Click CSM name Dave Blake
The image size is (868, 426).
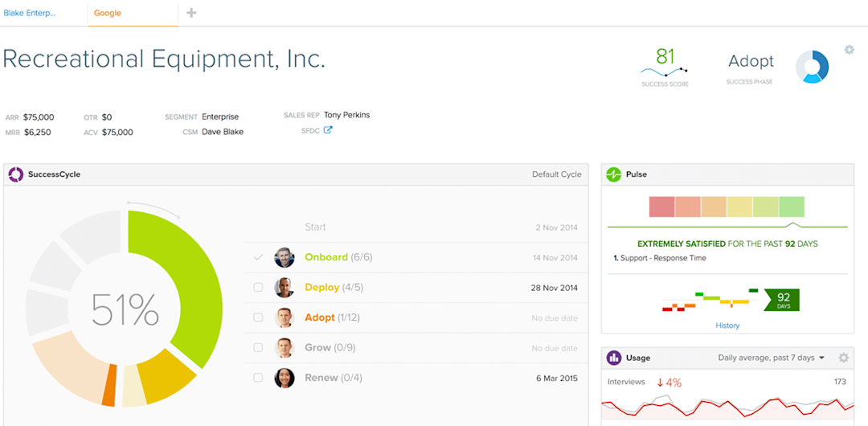coord(223,132)
